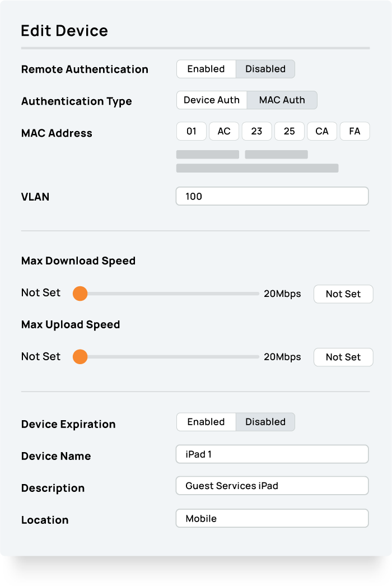Select MAC Auth authentication type

(281, 100)
